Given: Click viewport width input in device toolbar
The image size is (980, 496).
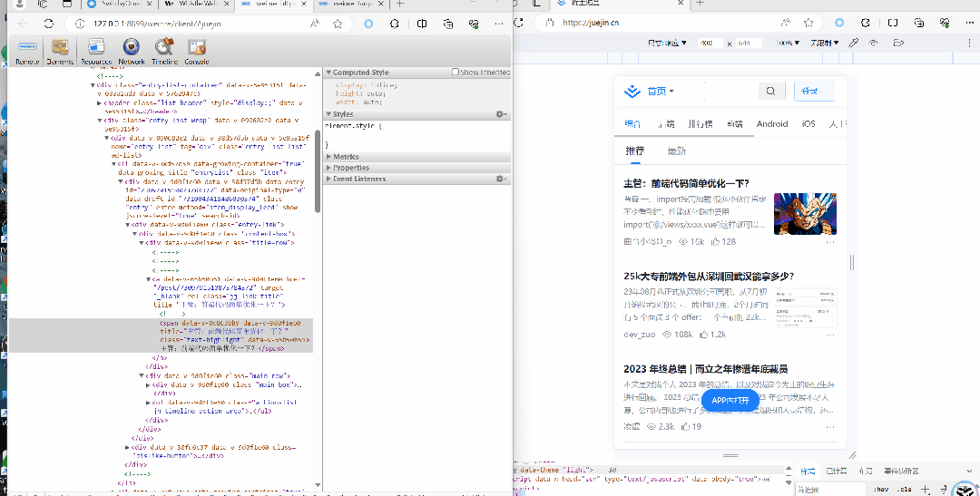Looking at the screenshot, I should (x=710, y=44).
